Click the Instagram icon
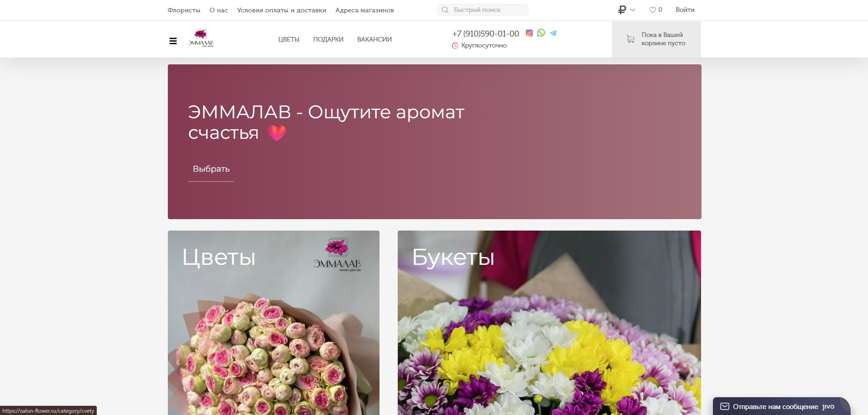The height and width of the screenshot is (415, 868). tap(529, 33)
